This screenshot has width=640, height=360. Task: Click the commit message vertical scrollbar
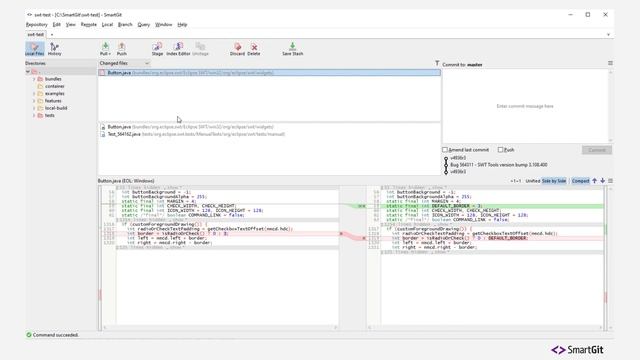pyautogui.click(x=611, y=106)
